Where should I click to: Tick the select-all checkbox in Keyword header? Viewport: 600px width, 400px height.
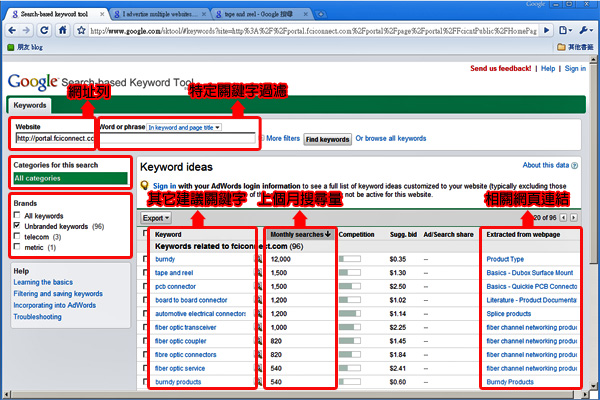pos(145,233)
